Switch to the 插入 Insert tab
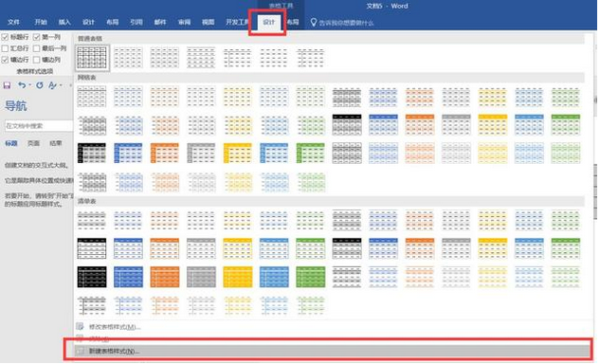The width and height of the screenshot is (600, 364). 64,22
